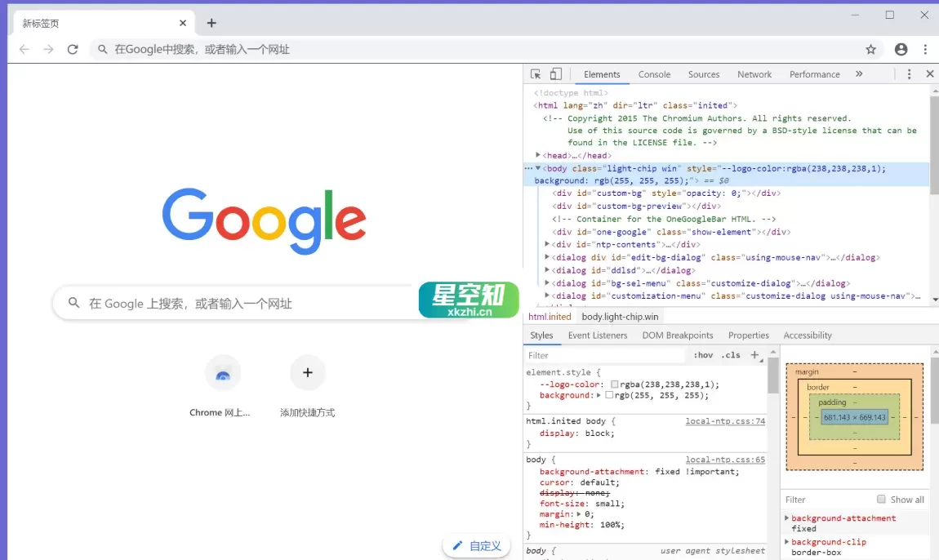Screen dimensions: 939x560
Task: Click the 自定义 (Customize) button
Action: coord(476,545)
